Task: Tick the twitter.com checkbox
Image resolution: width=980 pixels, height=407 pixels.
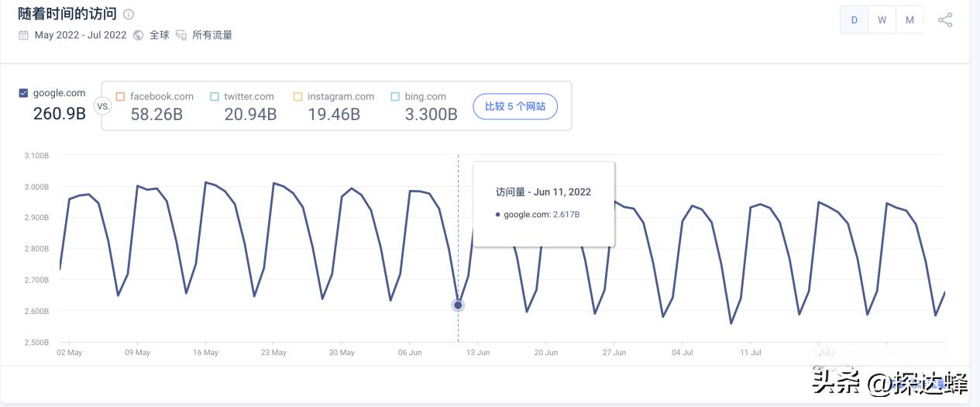Action: point(214,97)
